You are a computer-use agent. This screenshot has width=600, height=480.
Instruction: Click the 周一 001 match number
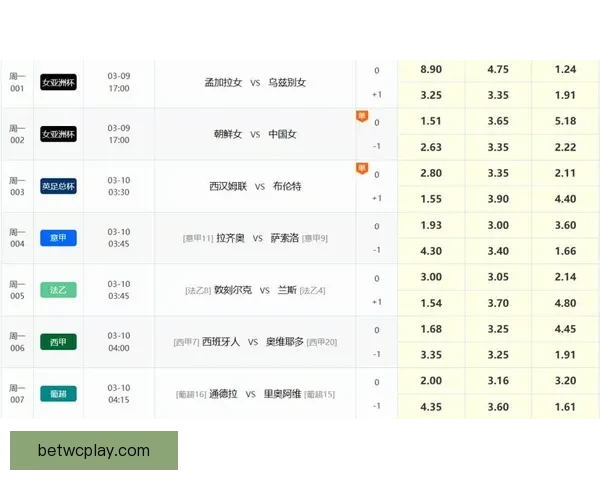tap(17, 82)
